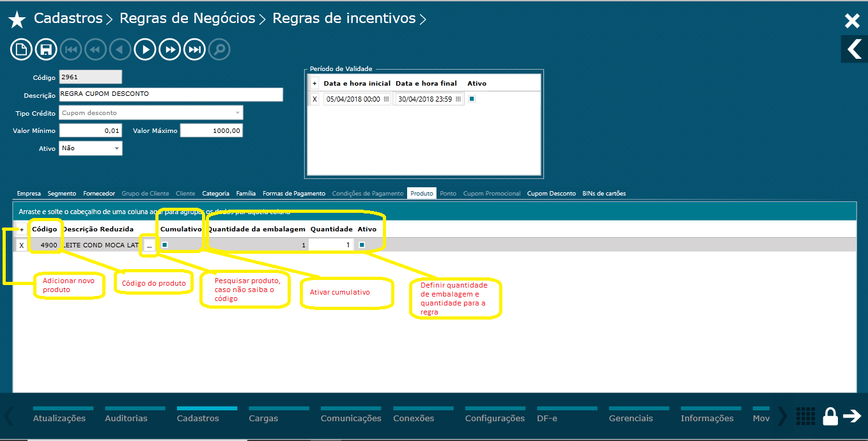
Task: Click the Regras de incentivos breadcrumb link
Action: pos(345,19)
